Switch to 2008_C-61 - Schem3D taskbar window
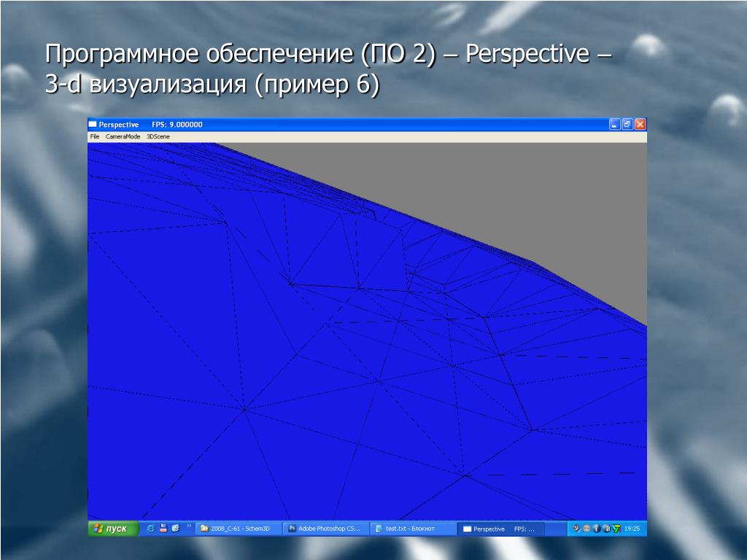Image resolution: width=747 pixels, height=560 pixels. pos(239,529)
